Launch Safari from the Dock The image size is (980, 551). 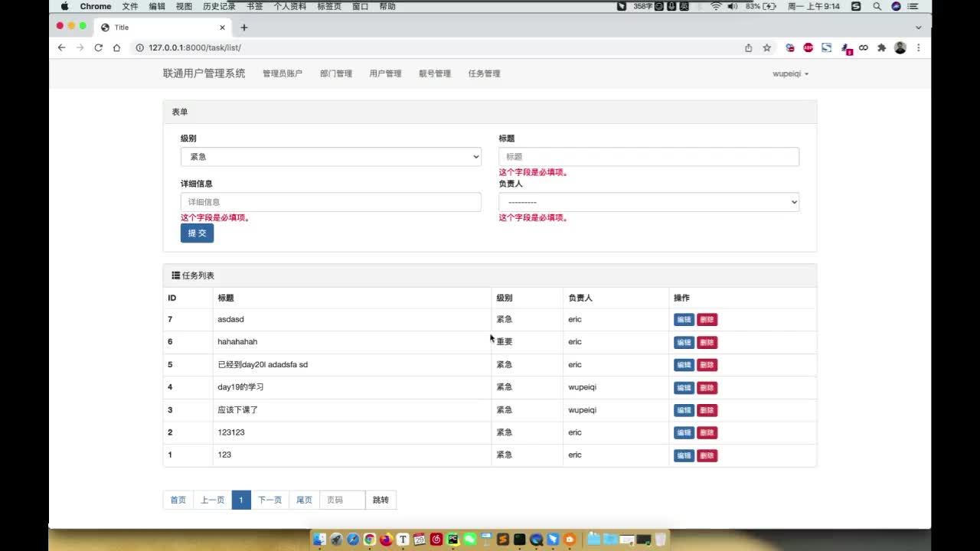point(353,540)
